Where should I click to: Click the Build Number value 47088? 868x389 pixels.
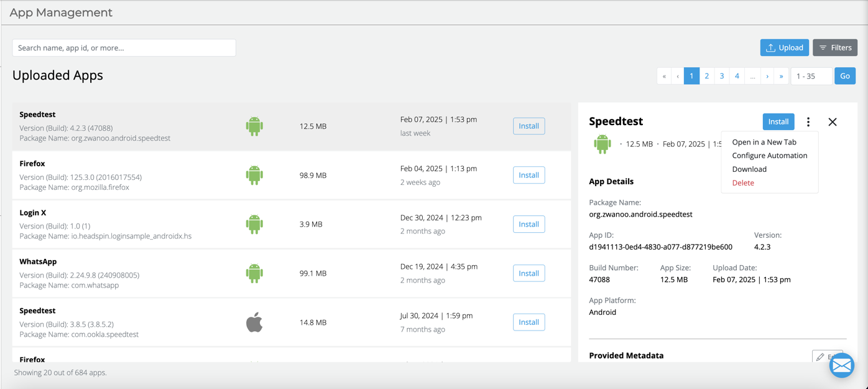point(599,279)
